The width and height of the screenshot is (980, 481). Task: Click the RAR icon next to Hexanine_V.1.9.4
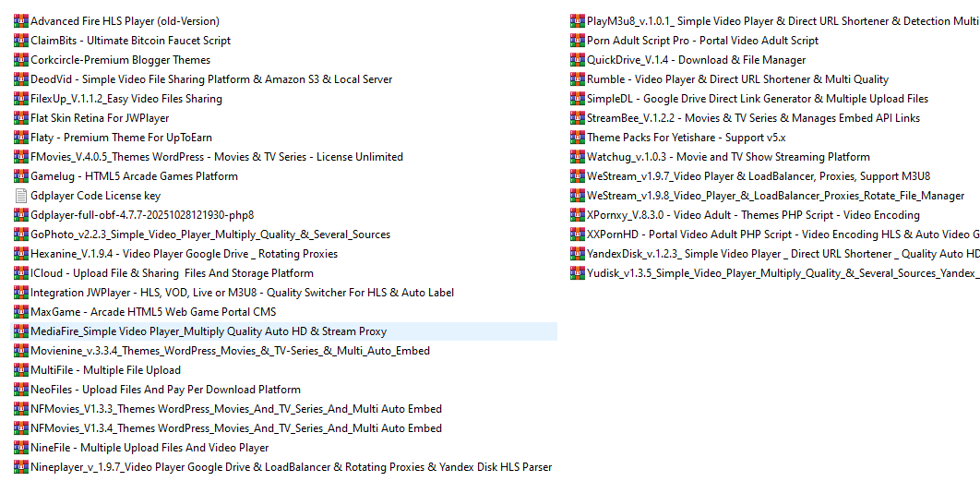pos(21,254)
